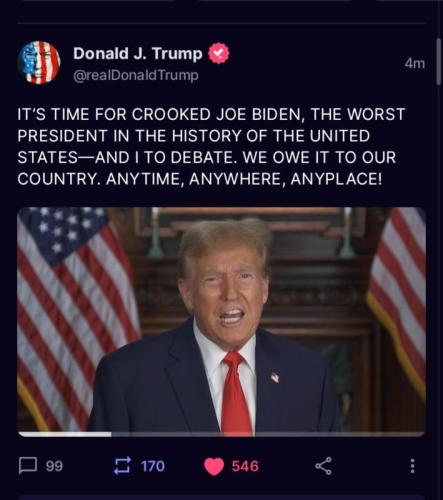Like the post with heart icon

pos(214,466)
